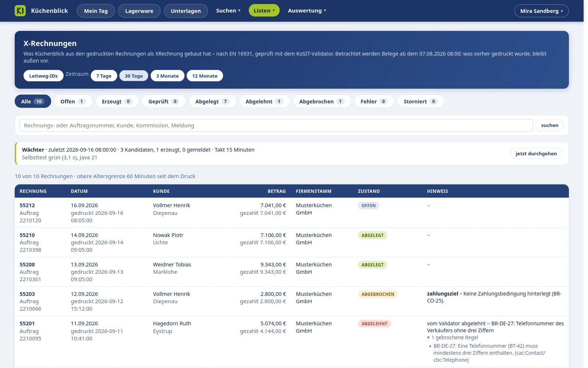
Task: Open invoice 55210
Action: coord(27,235)
